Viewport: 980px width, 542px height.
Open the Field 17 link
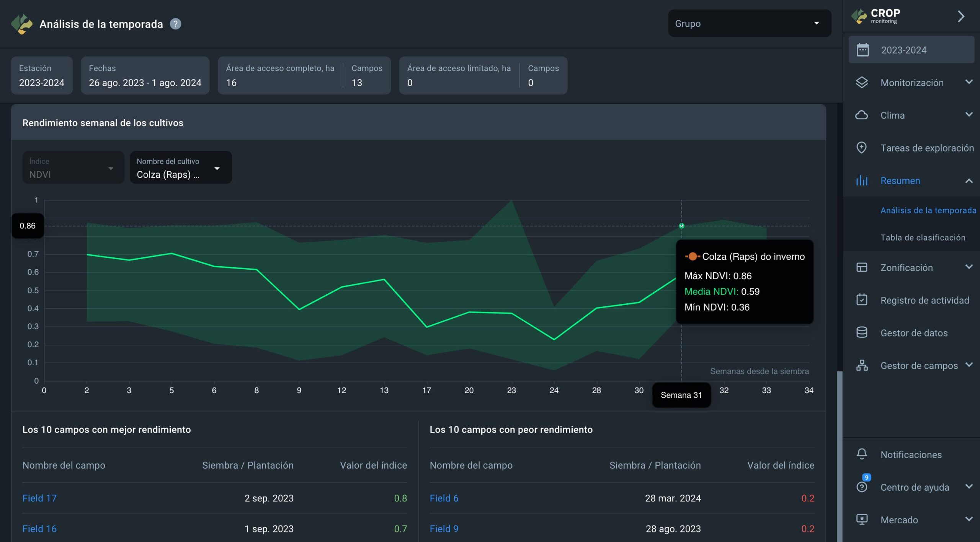tap(39, 498)
